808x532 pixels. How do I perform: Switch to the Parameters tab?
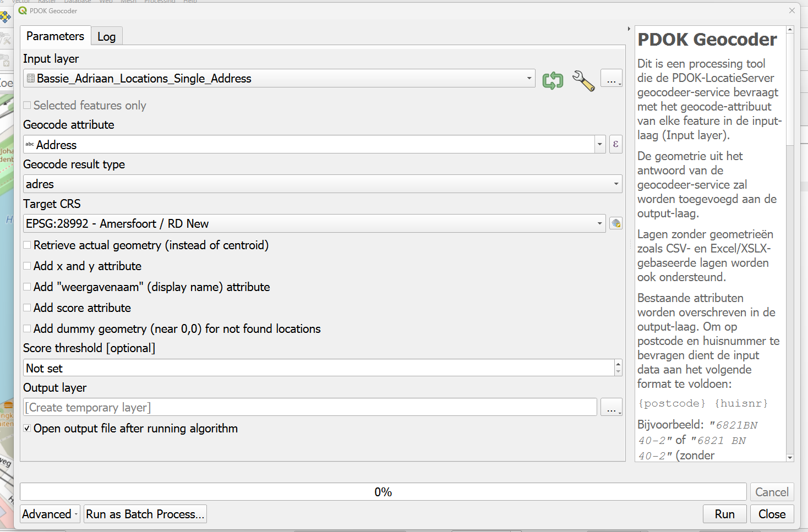(55, 36)
